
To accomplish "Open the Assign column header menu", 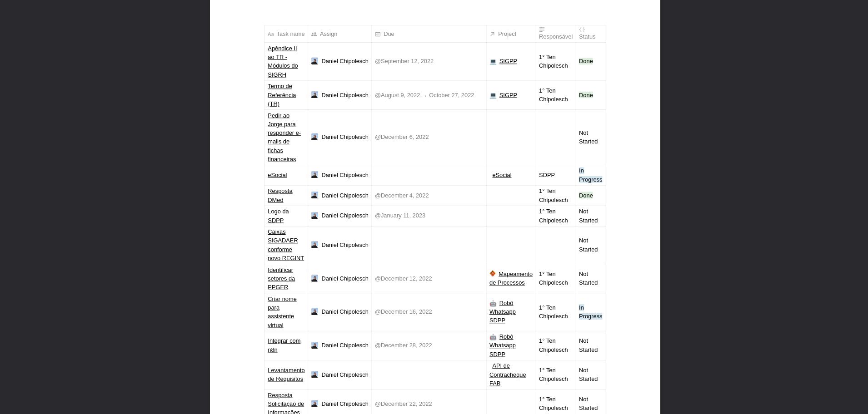I will pyautogui.click(x=328, y=34).
